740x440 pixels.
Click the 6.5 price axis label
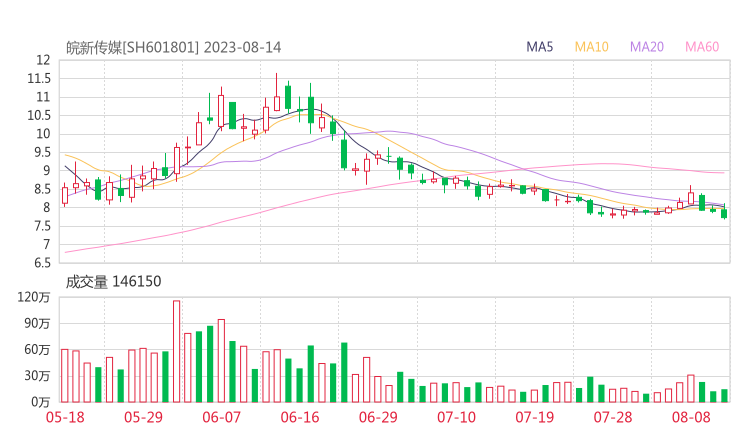point(42,263)
